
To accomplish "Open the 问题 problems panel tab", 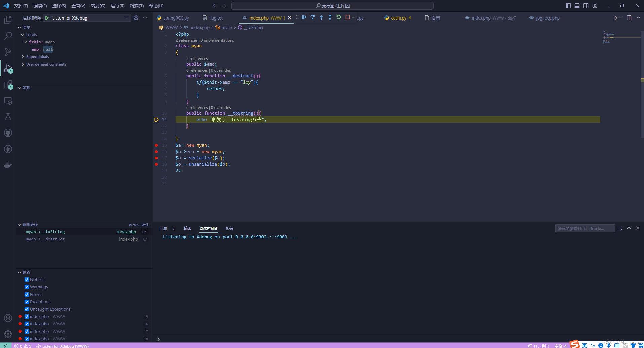I will pos(163,228).
